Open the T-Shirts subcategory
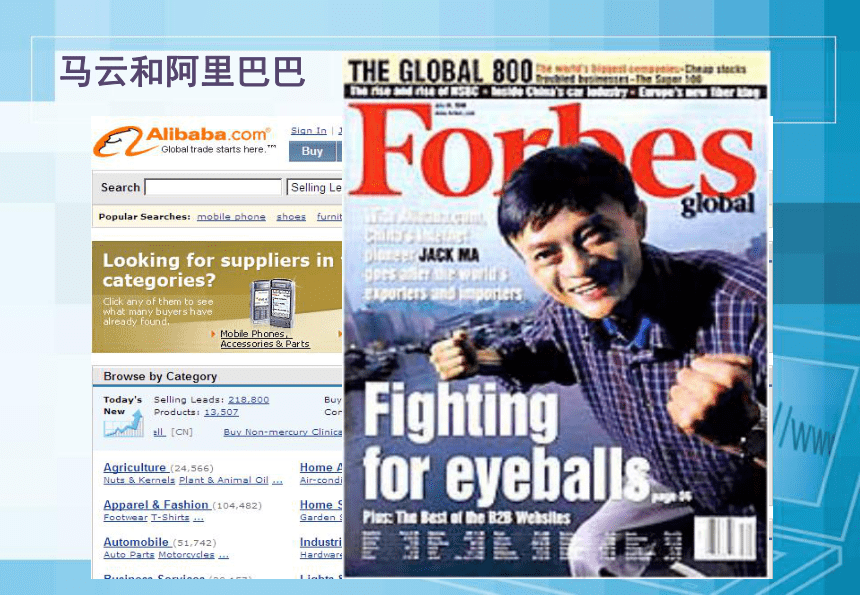The width and height of the screenshot is (860, 595). 170,518
